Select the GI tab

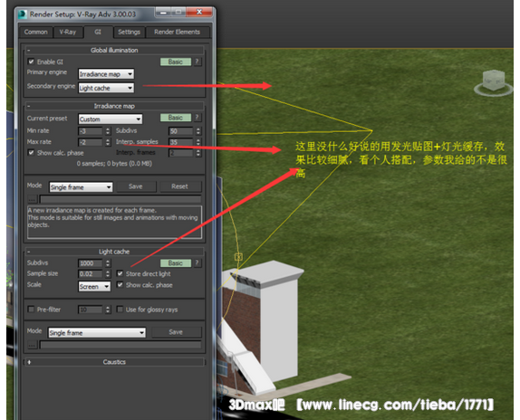(x=98, y=32)
